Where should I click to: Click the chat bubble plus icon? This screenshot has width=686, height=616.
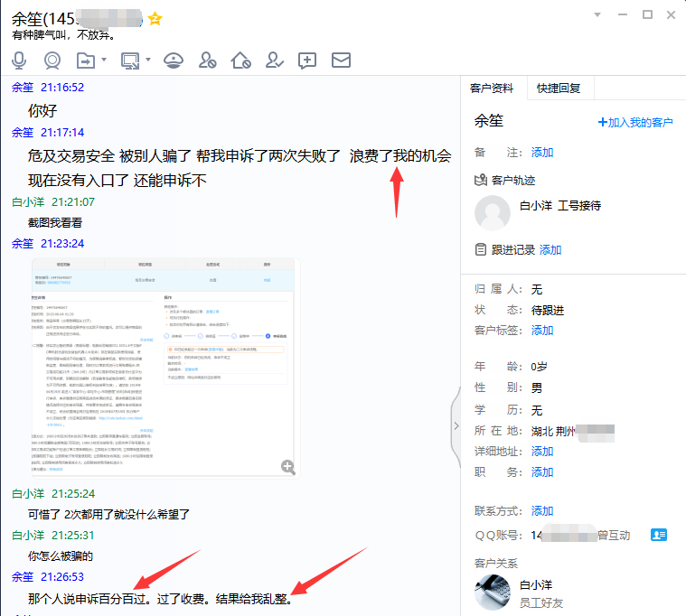307,61
